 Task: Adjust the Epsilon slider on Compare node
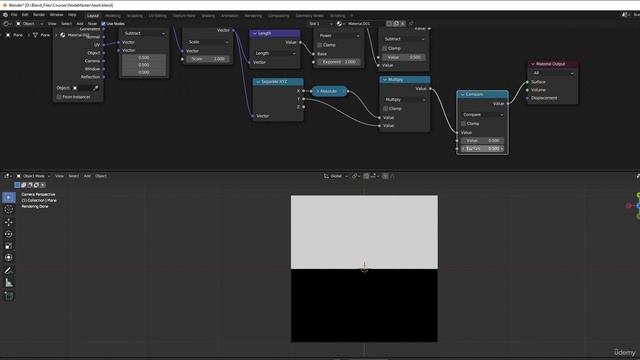[482, 149]
